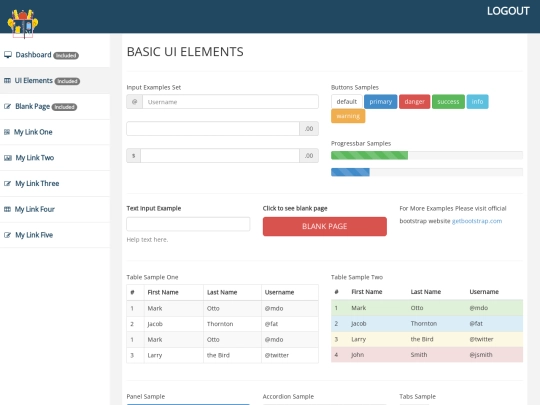The width and height of the screenshot is (540, 405).
Task: Click the LOGOUT link
Action: point(508,11)
